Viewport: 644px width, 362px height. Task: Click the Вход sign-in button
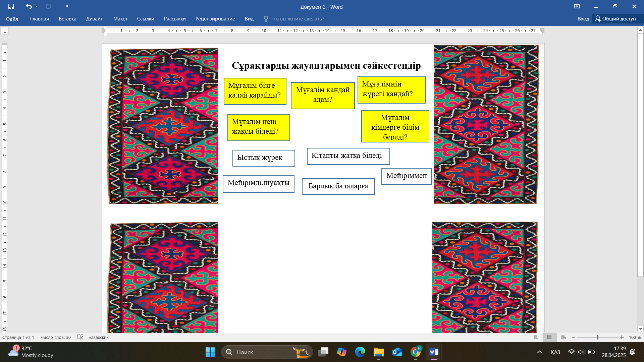point(583,19)
